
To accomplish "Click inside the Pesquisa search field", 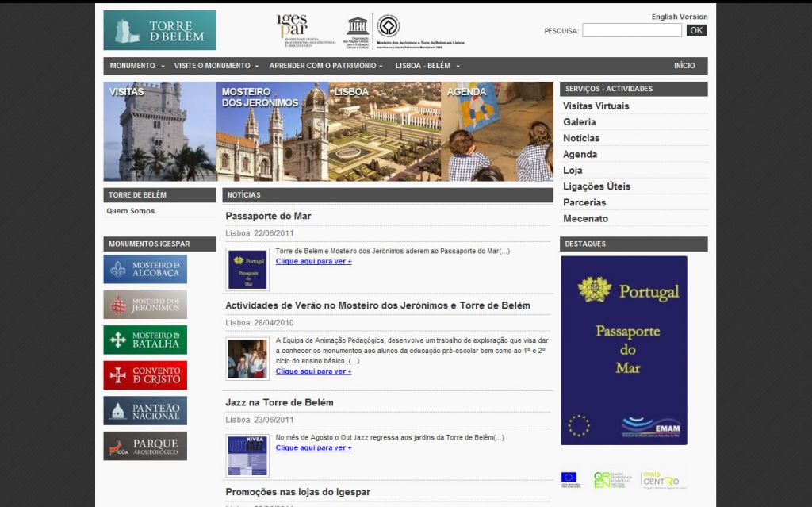I will coord(631,30).
